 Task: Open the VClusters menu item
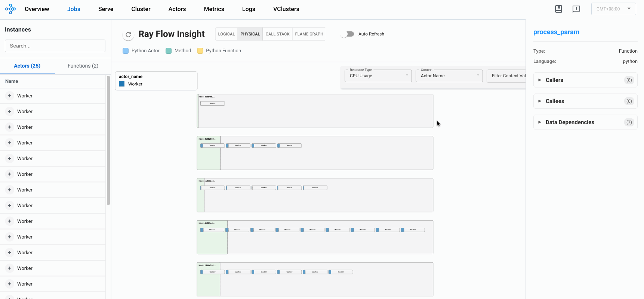286,9
